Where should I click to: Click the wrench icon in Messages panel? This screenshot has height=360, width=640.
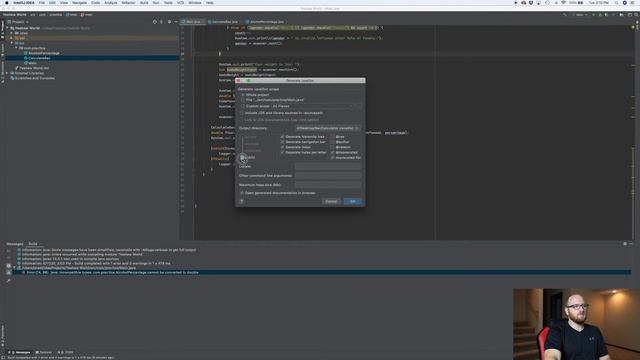point(9,281)
